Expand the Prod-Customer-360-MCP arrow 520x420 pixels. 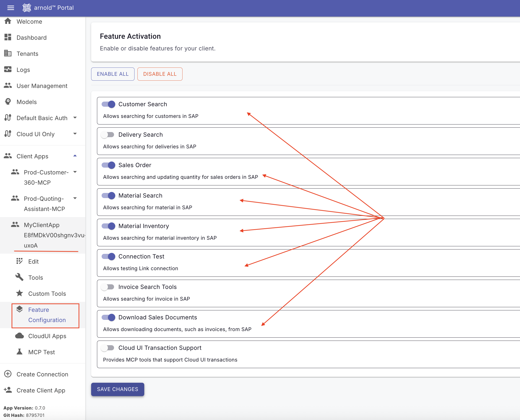click(x=75, y=172)
